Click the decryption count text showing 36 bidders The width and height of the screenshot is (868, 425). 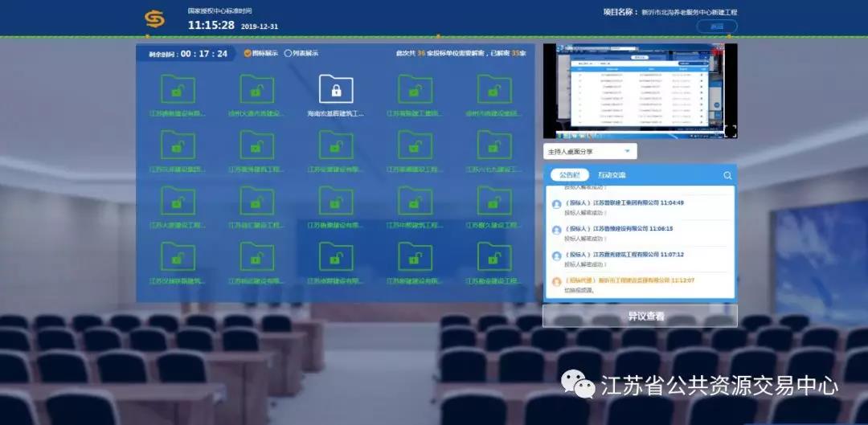point(461,54)
